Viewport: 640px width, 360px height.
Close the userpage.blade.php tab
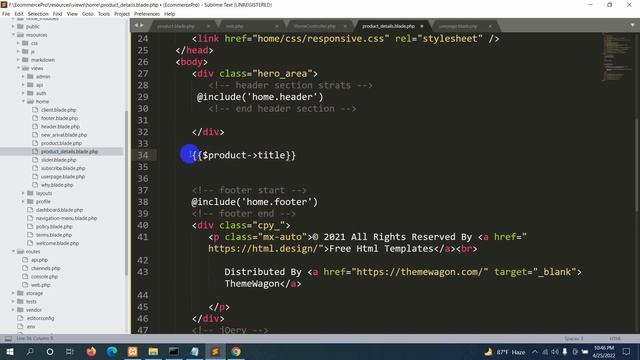coord(490,26)
